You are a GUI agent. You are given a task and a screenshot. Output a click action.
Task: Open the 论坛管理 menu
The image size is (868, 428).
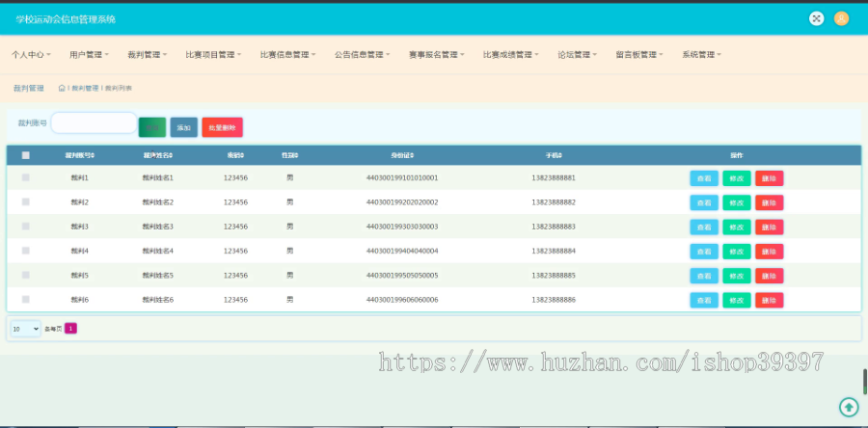point(577,55)
